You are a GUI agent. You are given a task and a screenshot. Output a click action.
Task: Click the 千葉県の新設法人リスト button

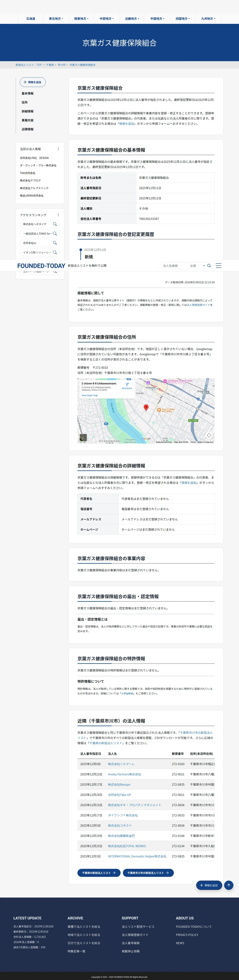point(99,873)
